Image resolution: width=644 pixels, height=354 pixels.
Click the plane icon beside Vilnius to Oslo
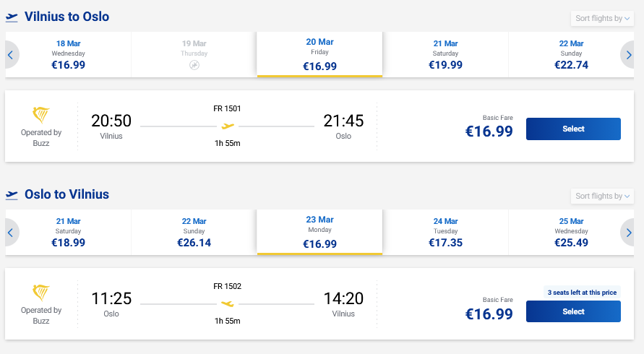pyautogui.click(x=12, y=17)
